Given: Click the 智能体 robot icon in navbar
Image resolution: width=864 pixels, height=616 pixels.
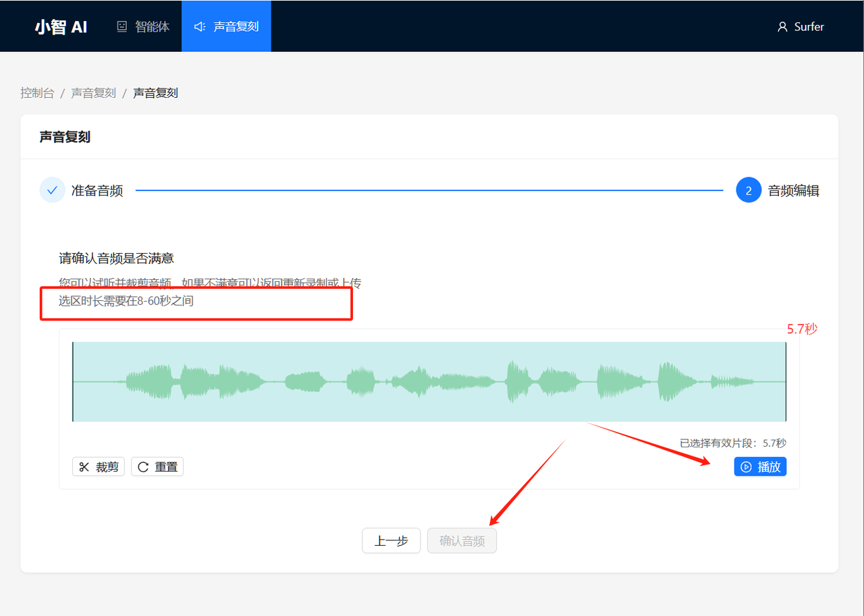Looking at the screenshot, I should [x=122, y=27].
